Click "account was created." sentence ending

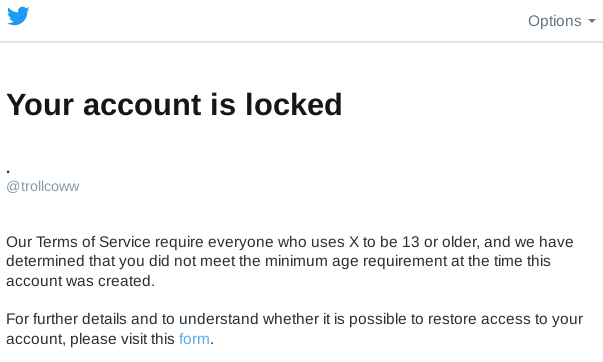click(x=80, y=281)
